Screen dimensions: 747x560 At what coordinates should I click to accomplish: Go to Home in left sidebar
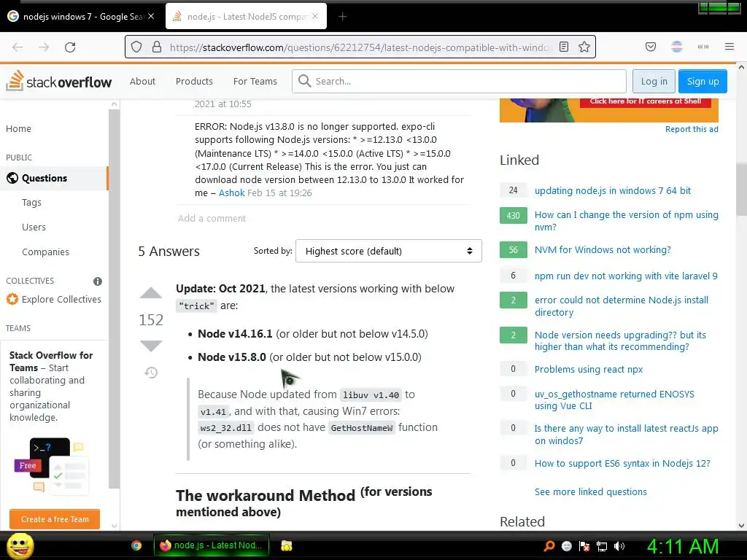click(18, 128)
